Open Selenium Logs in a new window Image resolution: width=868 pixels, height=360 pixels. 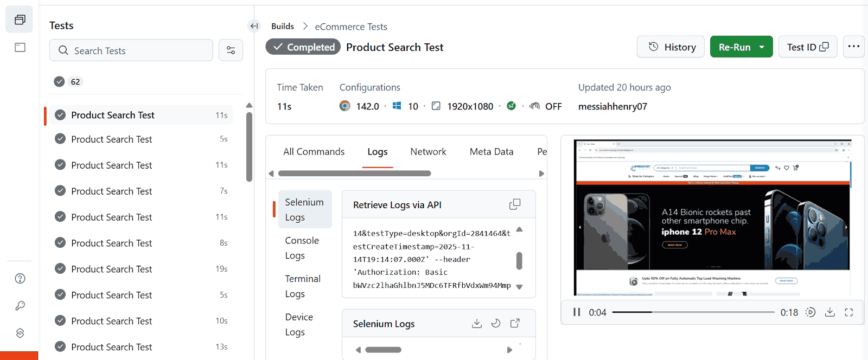(x=515, y=324)
